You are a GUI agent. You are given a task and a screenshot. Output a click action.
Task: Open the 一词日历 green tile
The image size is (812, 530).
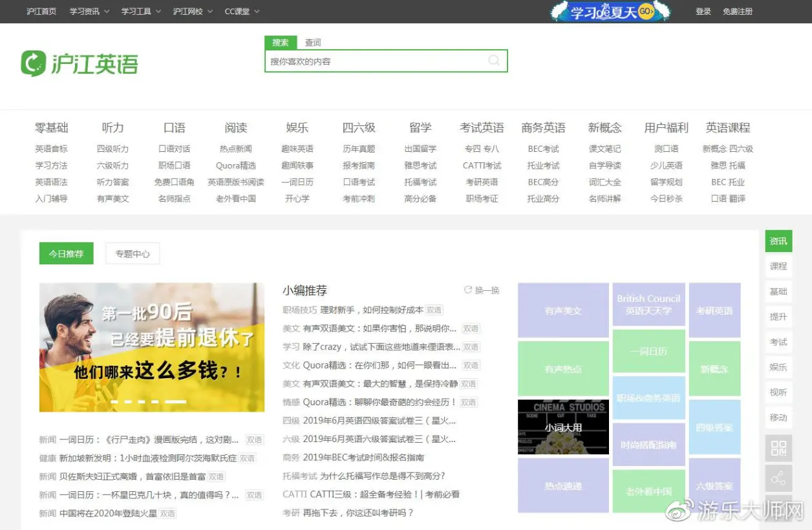(x=648, y=351)
